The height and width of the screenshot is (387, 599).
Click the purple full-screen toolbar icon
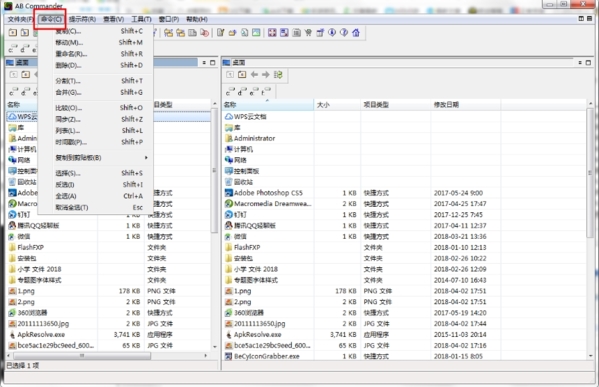click(x=272, y=33)
